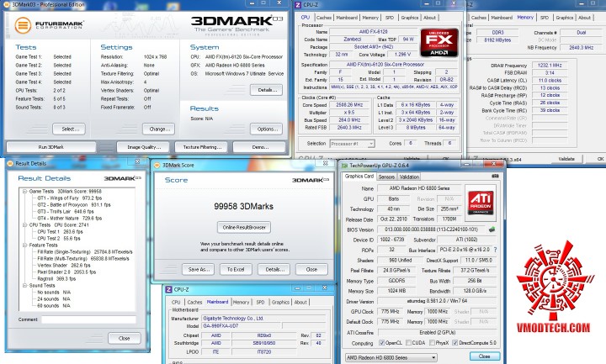Viewport: 606px width, 364px height.
Task: Toggle the OpenCL checkbox in GPU-Z
Action: pos(382,343)
